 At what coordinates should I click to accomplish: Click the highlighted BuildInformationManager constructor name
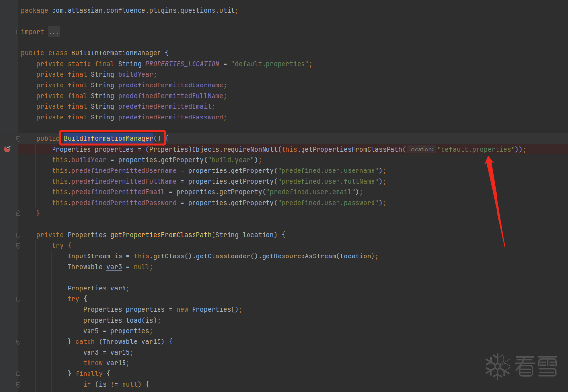click(108, 138)
